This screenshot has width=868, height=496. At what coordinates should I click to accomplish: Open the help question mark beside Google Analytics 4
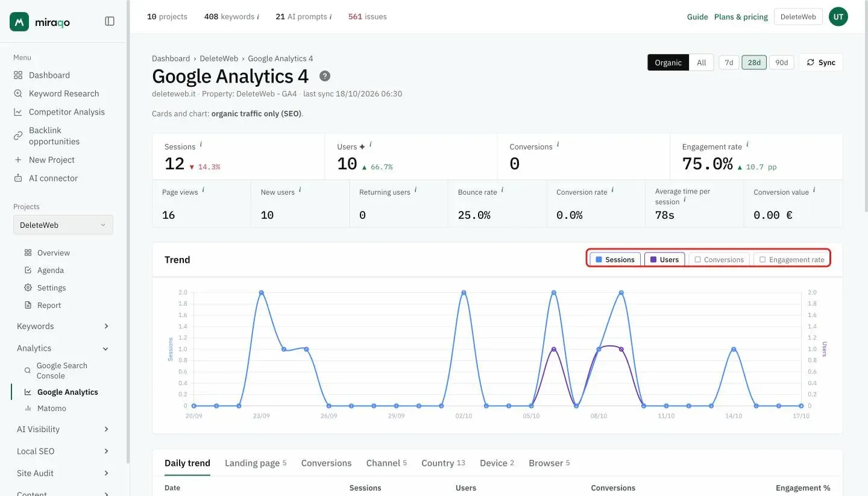tap(325, 76)
